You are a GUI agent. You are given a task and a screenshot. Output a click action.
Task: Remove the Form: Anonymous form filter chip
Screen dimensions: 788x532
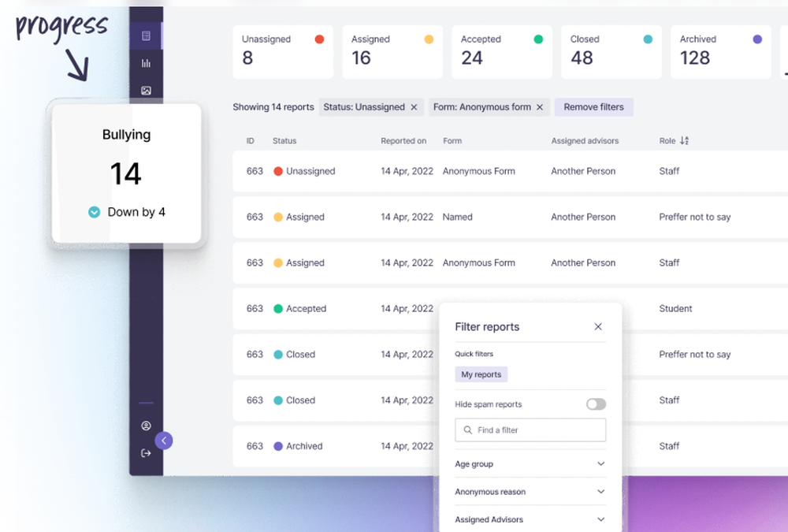[541, 106]
